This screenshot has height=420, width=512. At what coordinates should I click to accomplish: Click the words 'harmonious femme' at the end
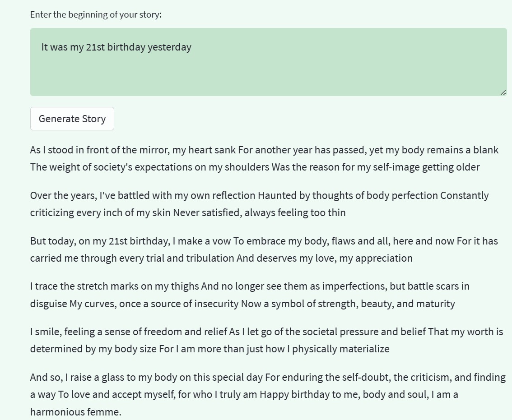[x=75, y=411]
